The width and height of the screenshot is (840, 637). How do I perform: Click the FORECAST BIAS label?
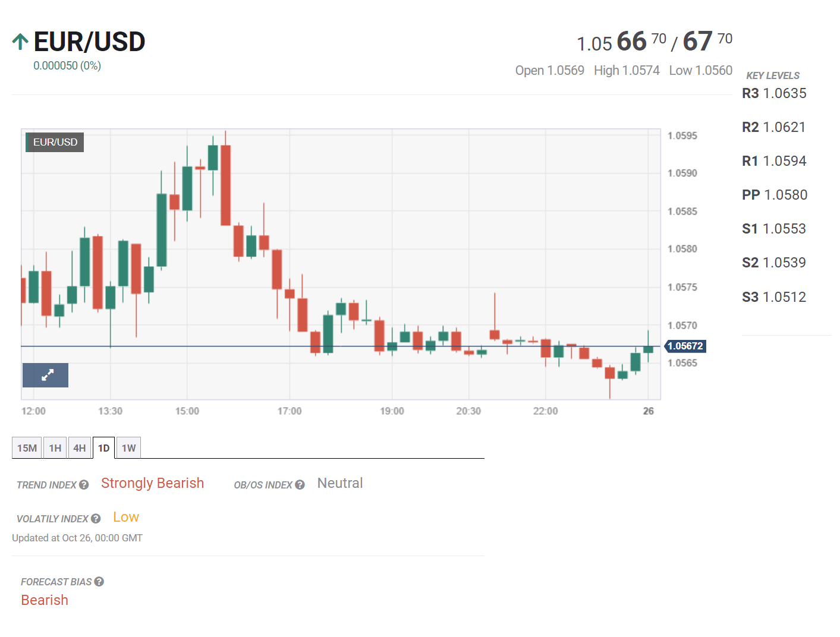[x=56, y=582]
